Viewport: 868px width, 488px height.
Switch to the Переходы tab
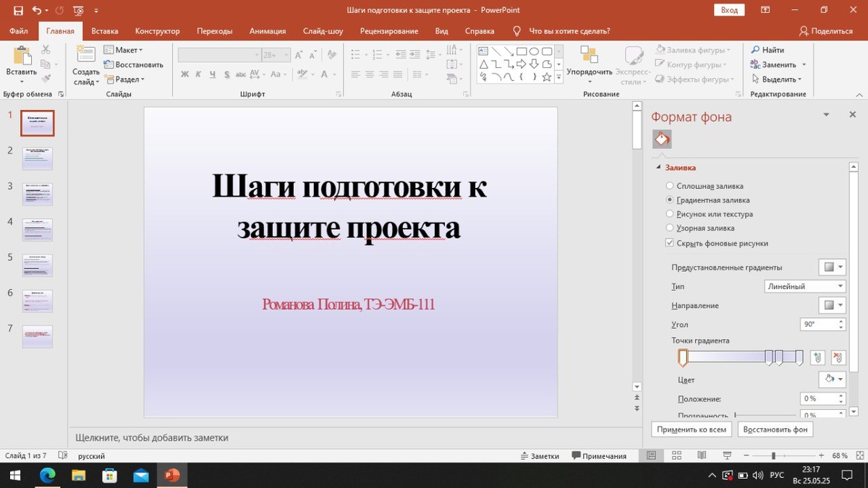click(x=215, y=31)
